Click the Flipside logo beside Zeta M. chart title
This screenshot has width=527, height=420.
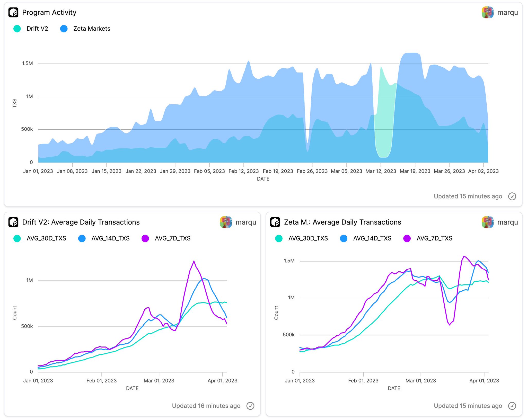275,222
